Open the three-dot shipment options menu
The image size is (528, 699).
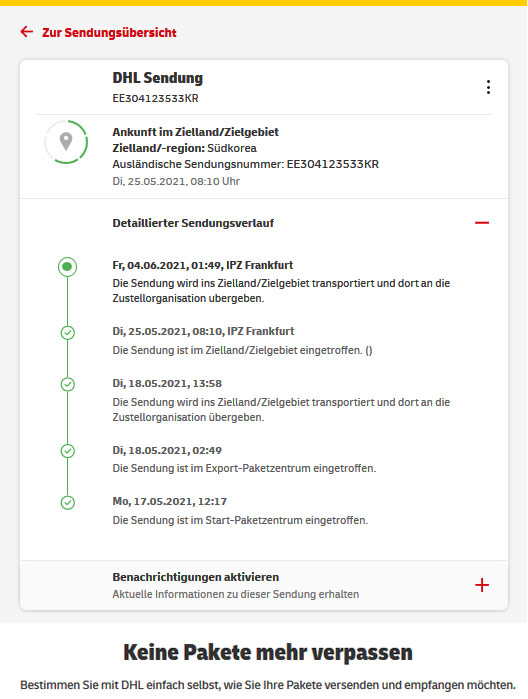(489, 87)
